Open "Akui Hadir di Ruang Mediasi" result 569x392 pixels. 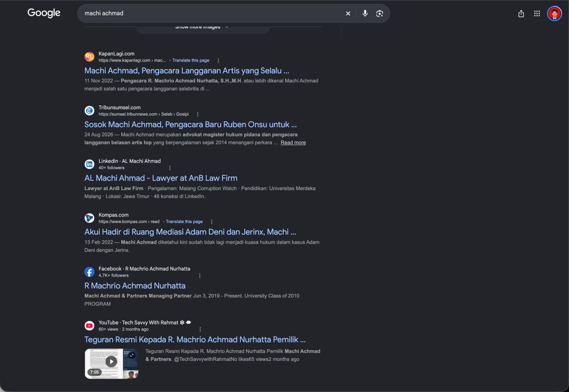[x=190, y=232]
